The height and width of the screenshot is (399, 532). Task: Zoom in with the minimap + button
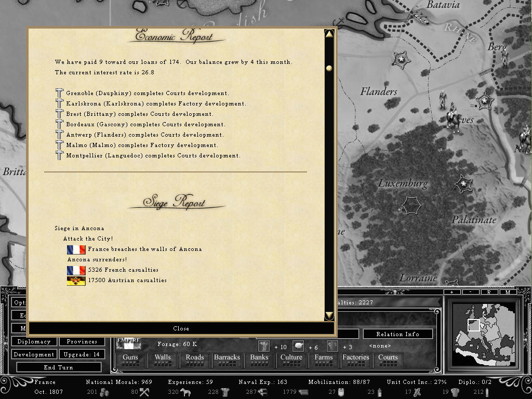click(452, 292)
